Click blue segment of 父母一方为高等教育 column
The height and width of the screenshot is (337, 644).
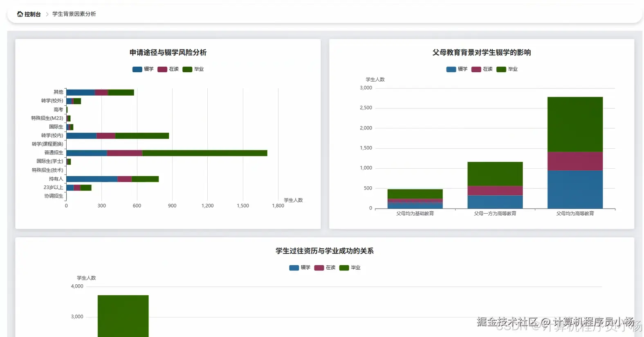point(495,202)
